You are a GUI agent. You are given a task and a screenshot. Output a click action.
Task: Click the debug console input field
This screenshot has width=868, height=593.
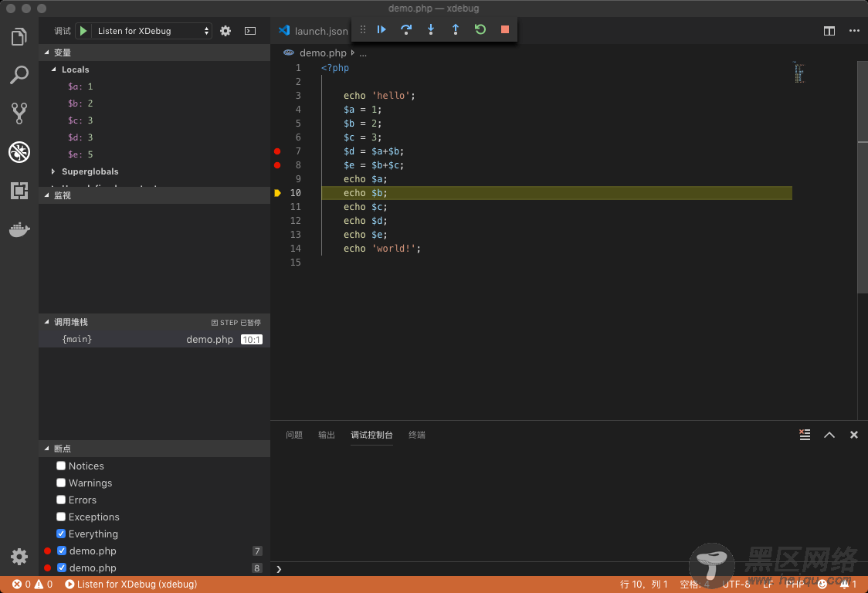pos(570,568)
